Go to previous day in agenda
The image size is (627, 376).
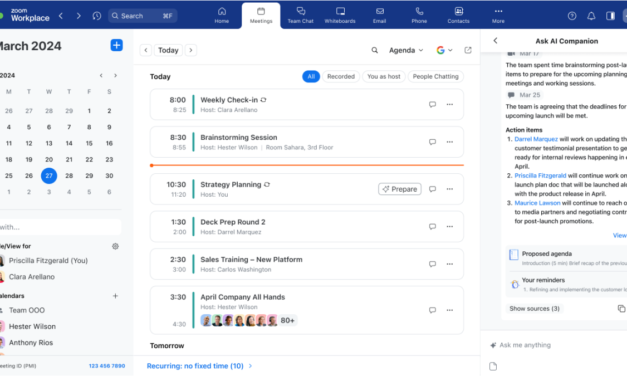coord(146,50)
